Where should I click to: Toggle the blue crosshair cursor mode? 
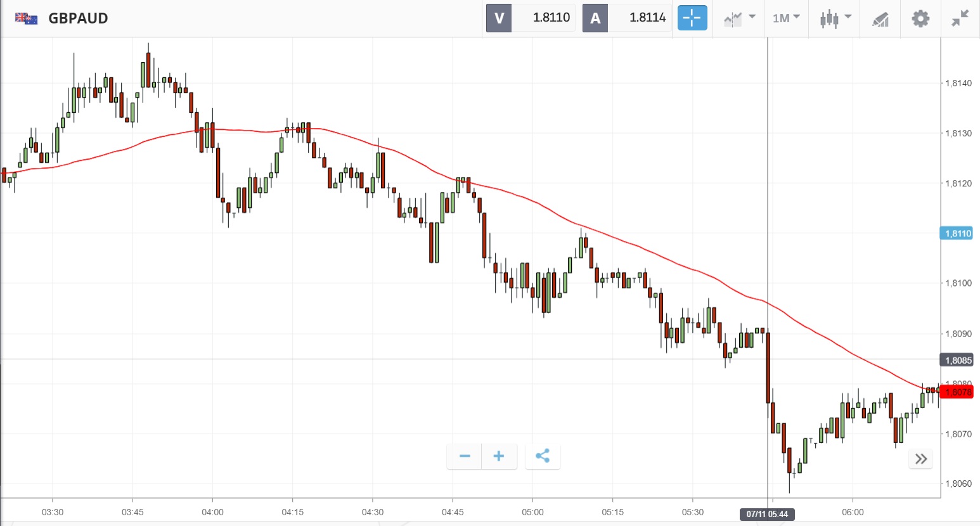pos(692,18)
